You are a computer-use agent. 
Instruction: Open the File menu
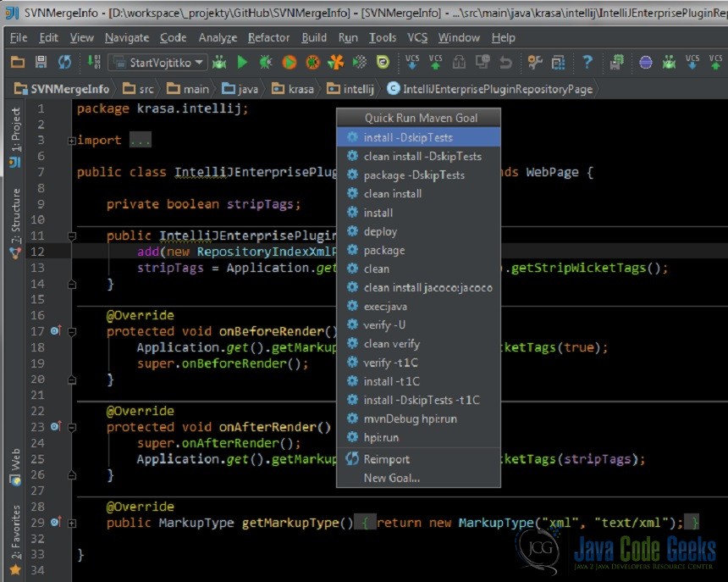pos(19,37)
